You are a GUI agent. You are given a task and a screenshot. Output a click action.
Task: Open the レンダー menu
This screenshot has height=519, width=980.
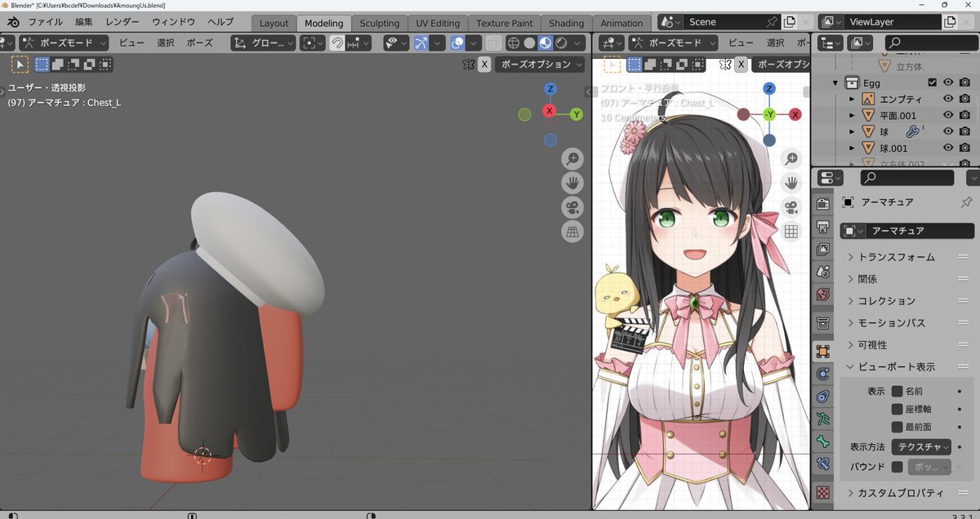coord(122,22)
